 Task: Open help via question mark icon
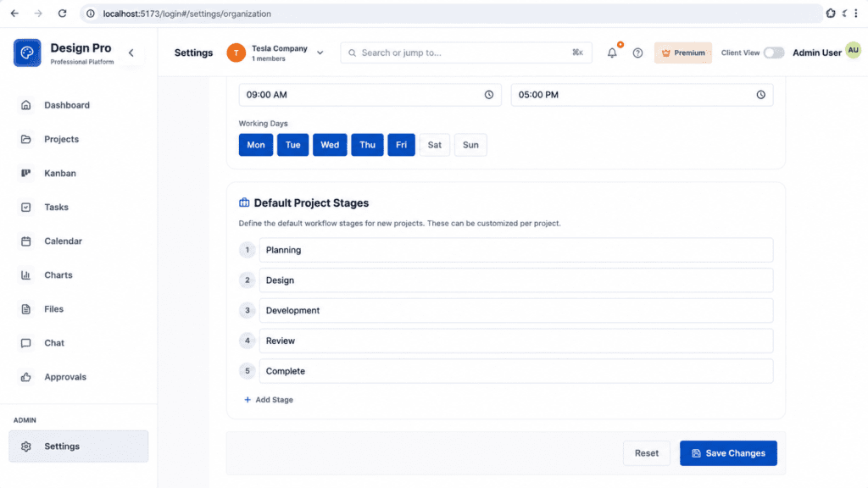coord(637,53)
